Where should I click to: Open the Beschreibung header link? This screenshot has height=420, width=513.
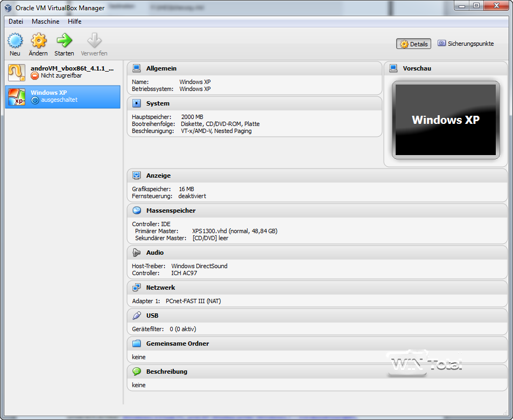click(166, 372)
